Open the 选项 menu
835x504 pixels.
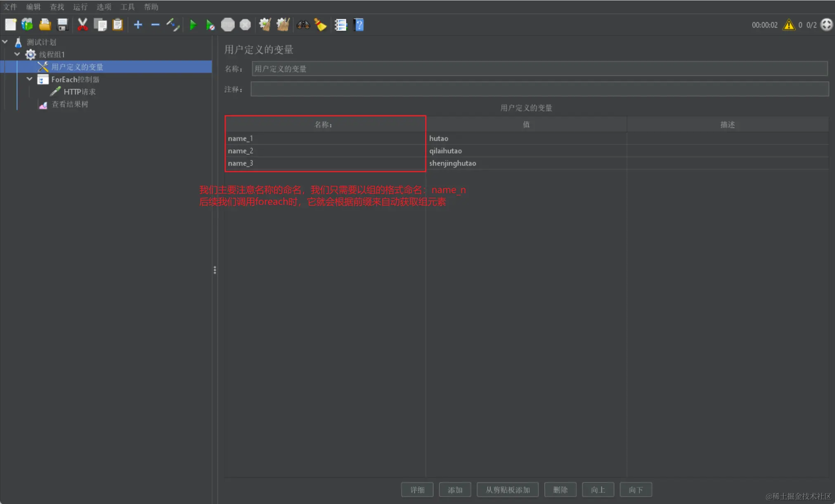[x=104, y=7]
